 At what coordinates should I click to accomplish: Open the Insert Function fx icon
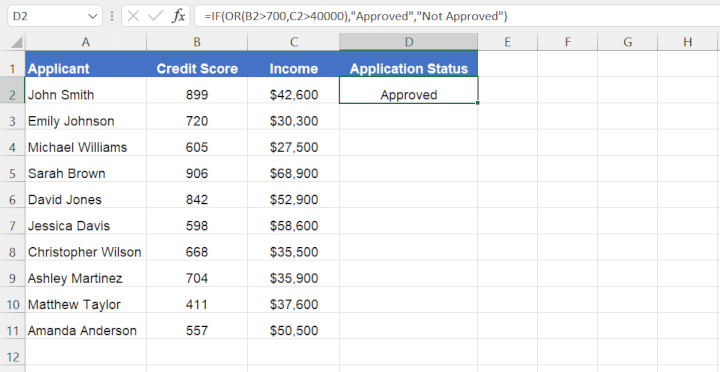(x=179, y=17)
